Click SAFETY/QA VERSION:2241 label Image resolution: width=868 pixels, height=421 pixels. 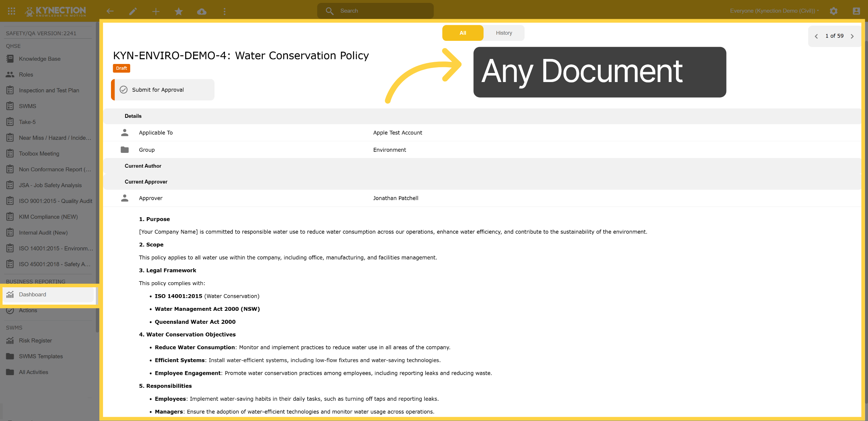coord(41,33)
